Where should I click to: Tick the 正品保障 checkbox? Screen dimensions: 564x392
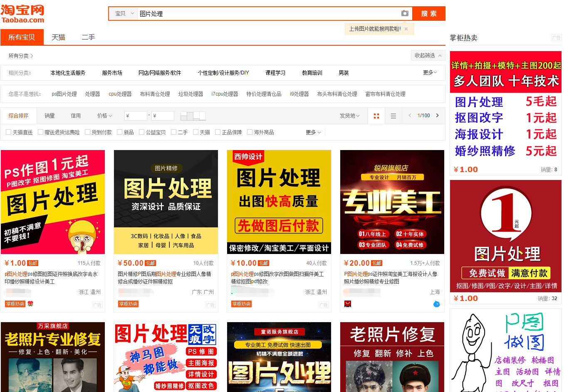(218, 132)
